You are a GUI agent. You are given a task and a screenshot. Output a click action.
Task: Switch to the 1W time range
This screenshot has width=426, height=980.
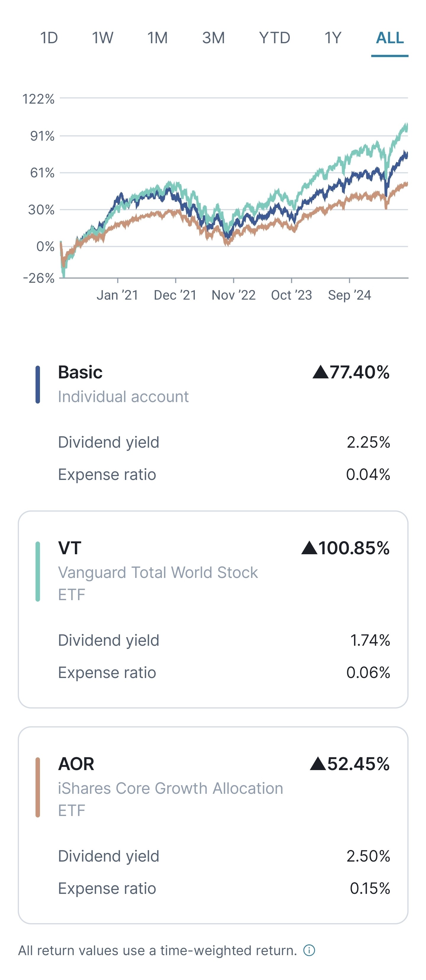(x=103, y=38)
